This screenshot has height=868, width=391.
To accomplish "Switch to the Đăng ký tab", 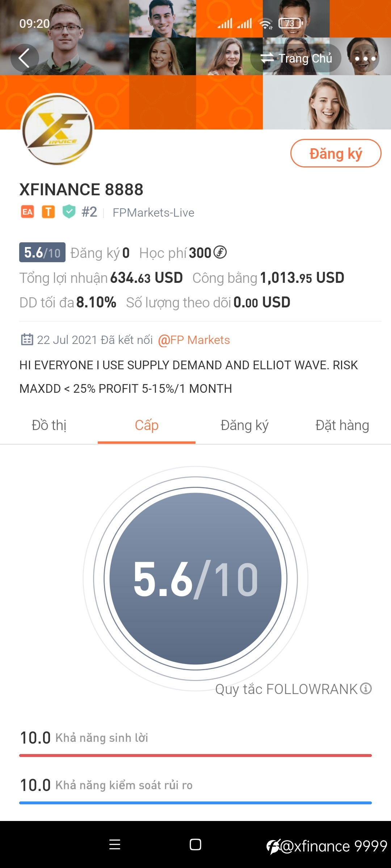I will coord(244,426).
